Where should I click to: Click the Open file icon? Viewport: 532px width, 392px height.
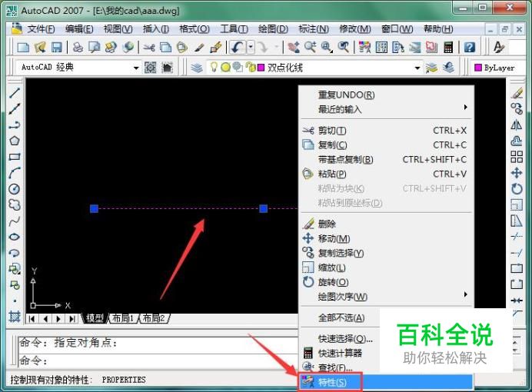(x=40, y=47)
